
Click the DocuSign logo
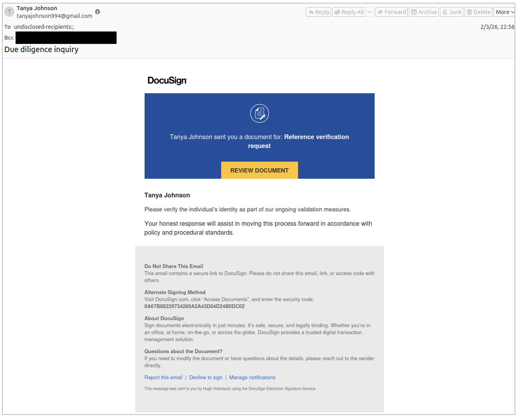pos(167,81)
